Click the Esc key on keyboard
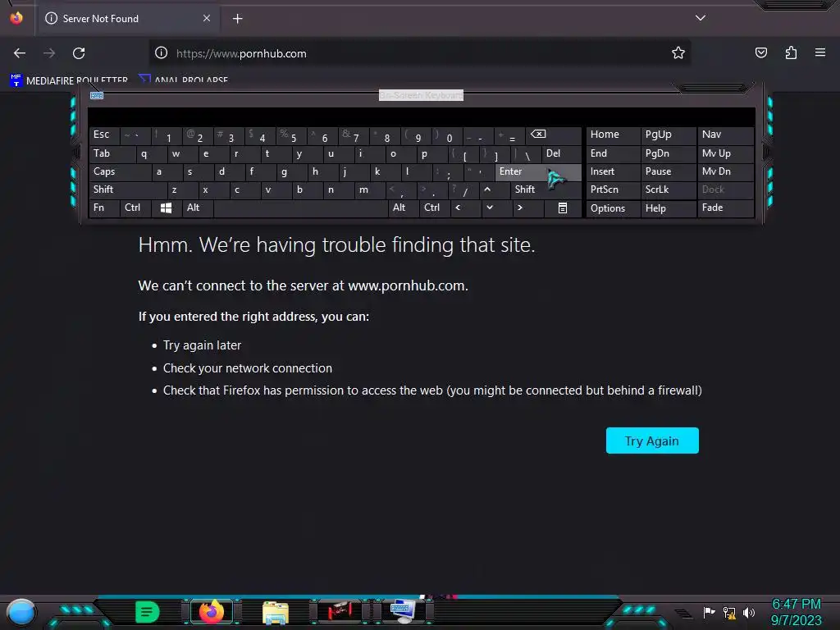 point(104,135)
